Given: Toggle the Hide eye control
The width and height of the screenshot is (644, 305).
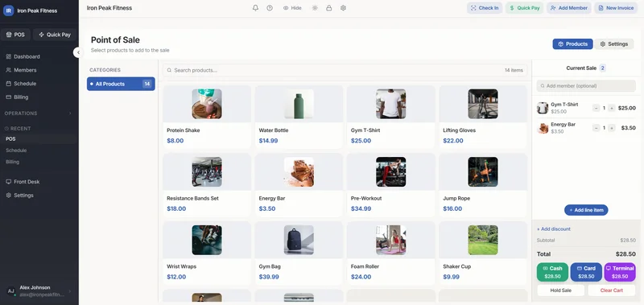Looking at the screenshot, I should (292, 8).
